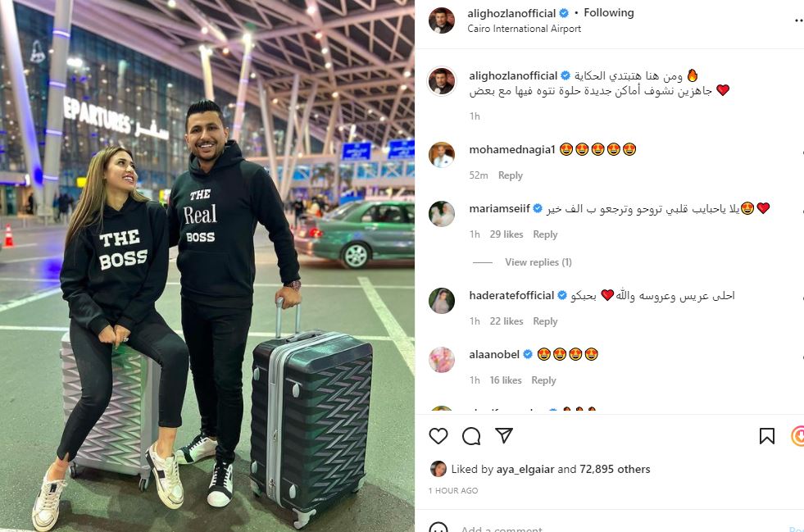Save post with bookmark icon

766,436
